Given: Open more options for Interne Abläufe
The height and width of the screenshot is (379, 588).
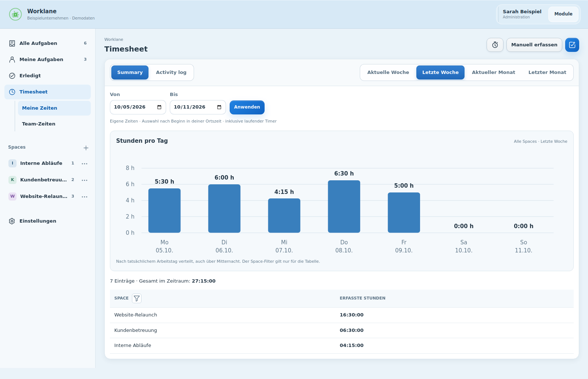Looking at the screenshot, I should [x=85, y=163].
